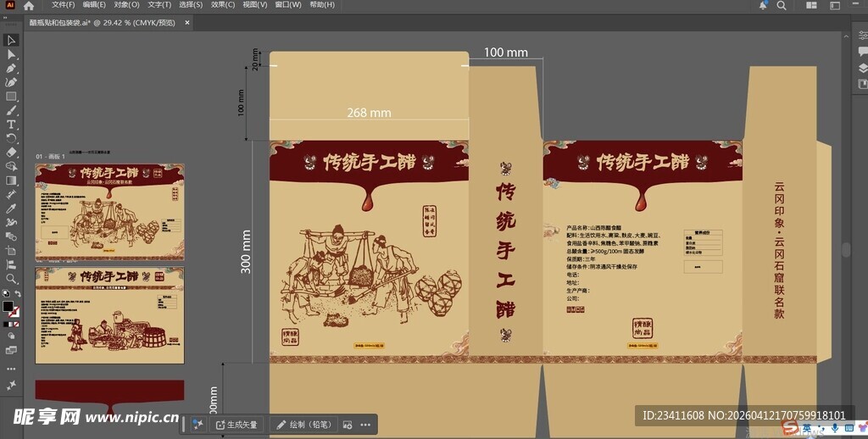The width and height of the screenshot is (868, 439).
Task: Select the Rectangle tool
Action: click(x=11, y=97)
